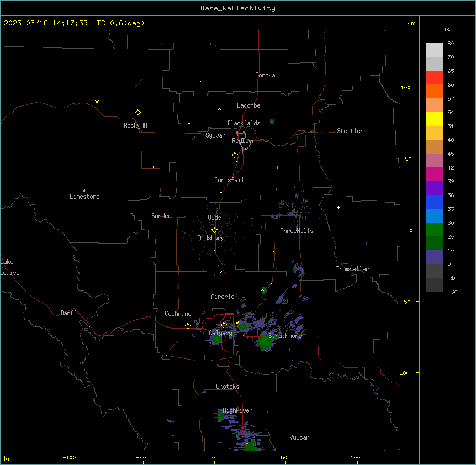This screenshot has width=476, height=465.
Task: Click the Base_Reflectivity title
Action: tap(238, 8)
